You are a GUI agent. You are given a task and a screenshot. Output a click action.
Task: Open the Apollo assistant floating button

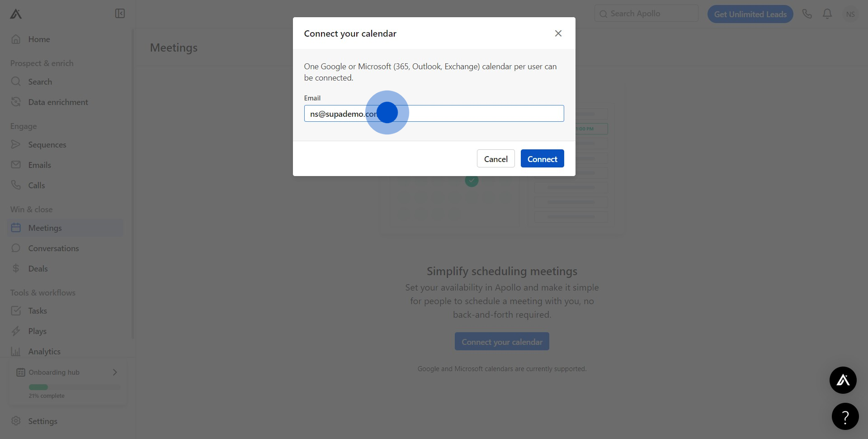click(843, 380)
